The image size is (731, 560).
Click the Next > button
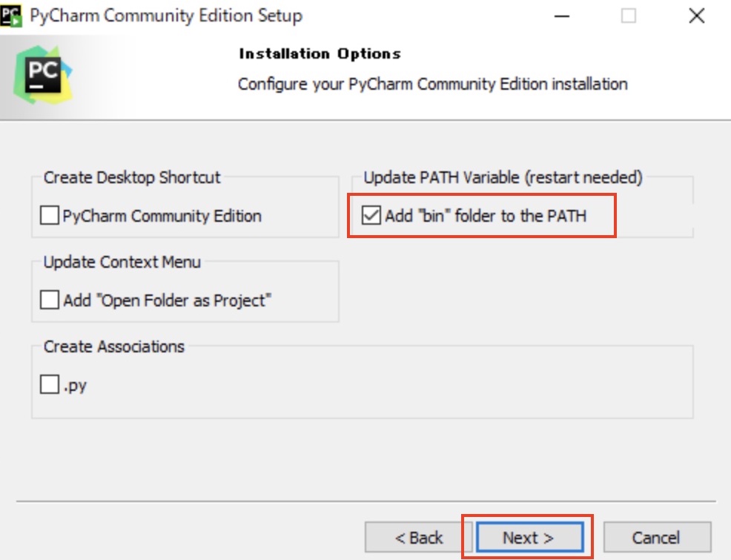(x=529, y=538)
